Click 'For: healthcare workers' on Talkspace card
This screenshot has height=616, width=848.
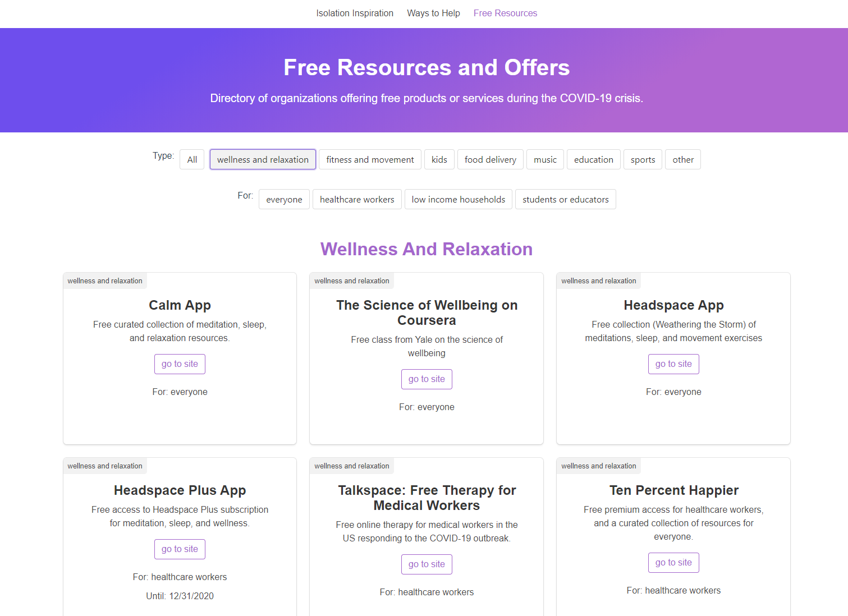pyautogui.click(x=427, y=592)
